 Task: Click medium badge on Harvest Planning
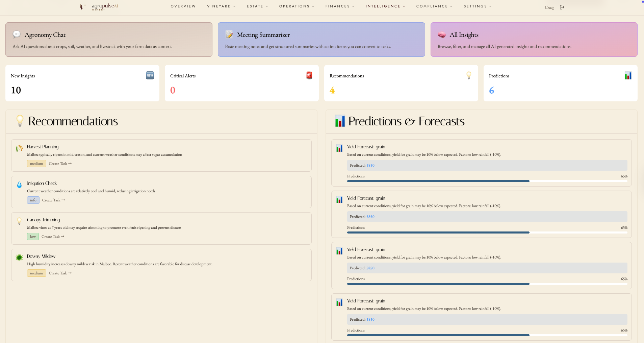[36, 164]
